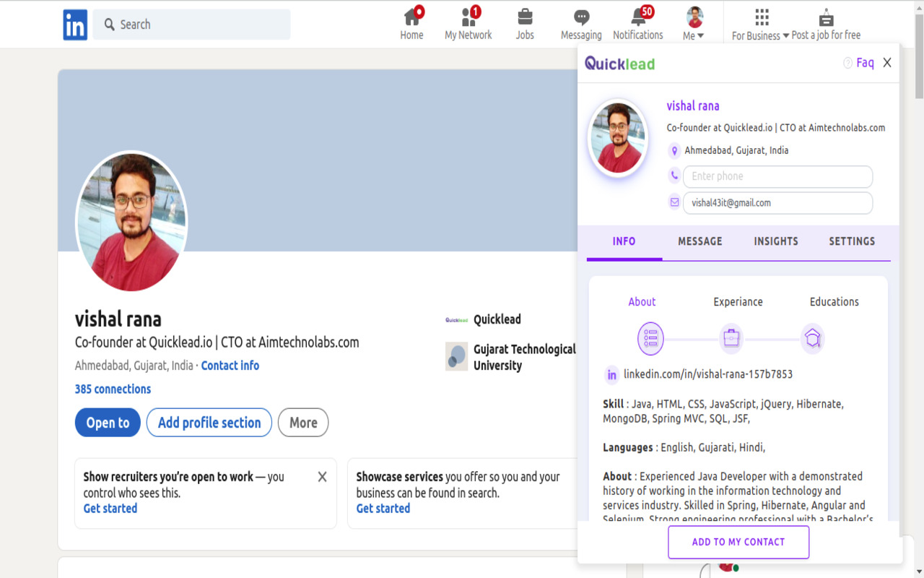
Task: Open the Home feed icon
Action: 412,16
